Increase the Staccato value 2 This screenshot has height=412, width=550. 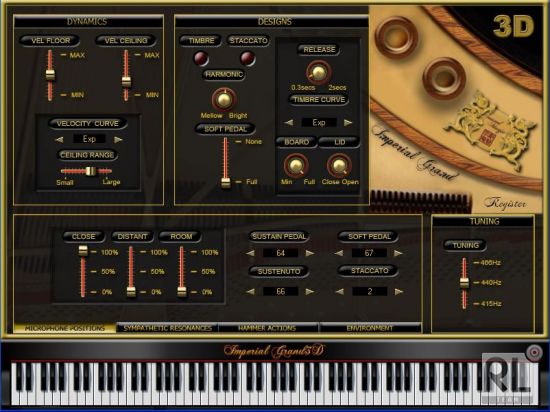(x=398, y=291)
